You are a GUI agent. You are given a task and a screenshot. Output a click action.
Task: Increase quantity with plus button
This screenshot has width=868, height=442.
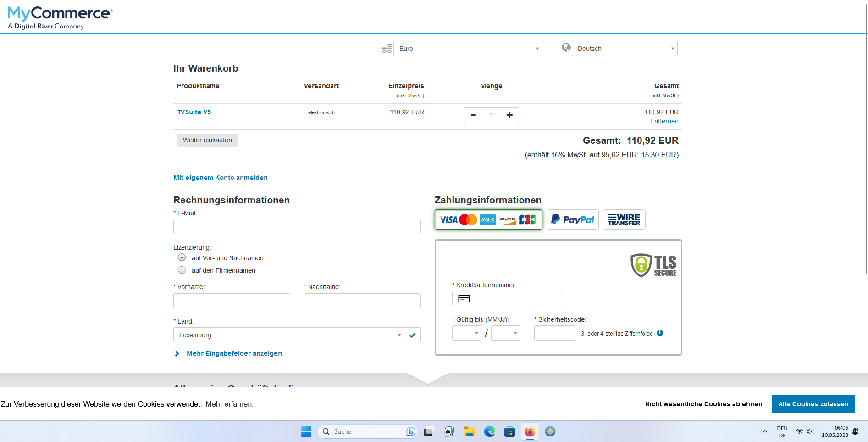(509, 115)
